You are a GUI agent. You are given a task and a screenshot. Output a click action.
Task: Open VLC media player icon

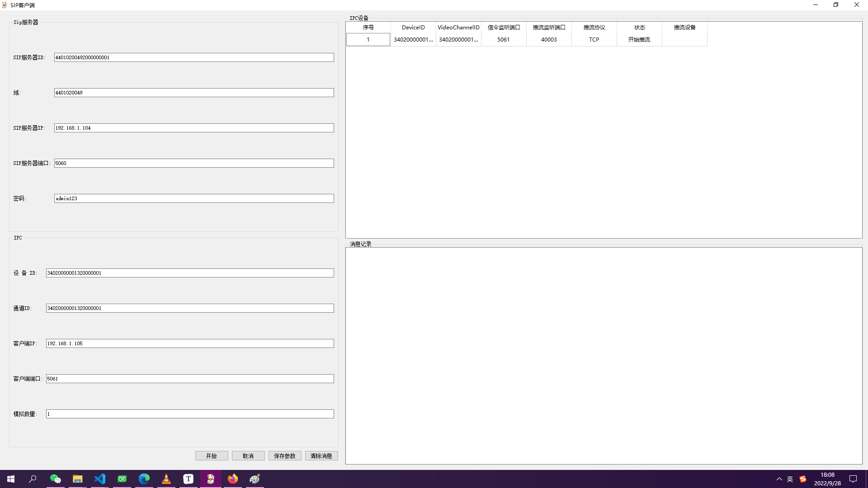(x=166, y=479)
